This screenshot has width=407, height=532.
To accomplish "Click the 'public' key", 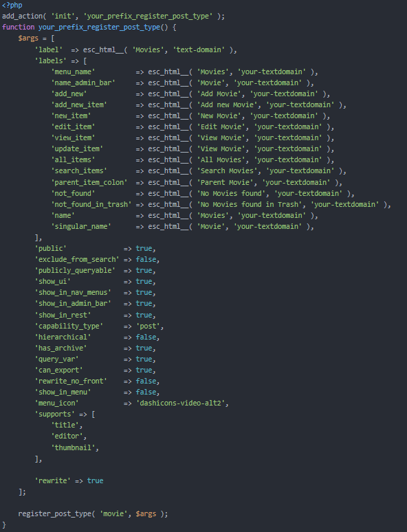I will (x=51, y=248).
